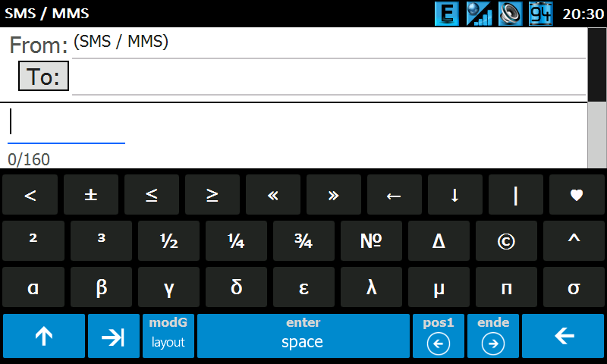Open the signal strength status icon

pyautogui.click(x=479, y=14)
